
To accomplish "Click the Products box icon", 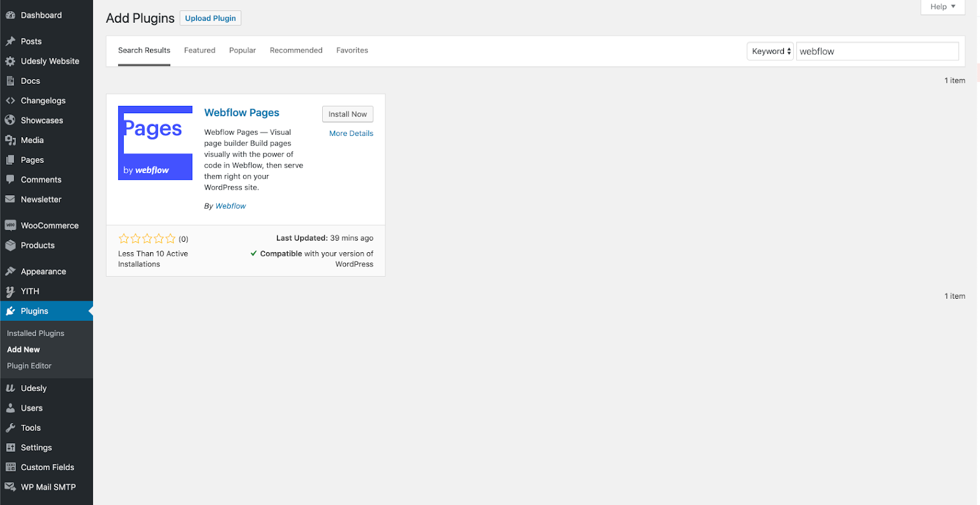I will pyautogui.click(x=10, y=245).
